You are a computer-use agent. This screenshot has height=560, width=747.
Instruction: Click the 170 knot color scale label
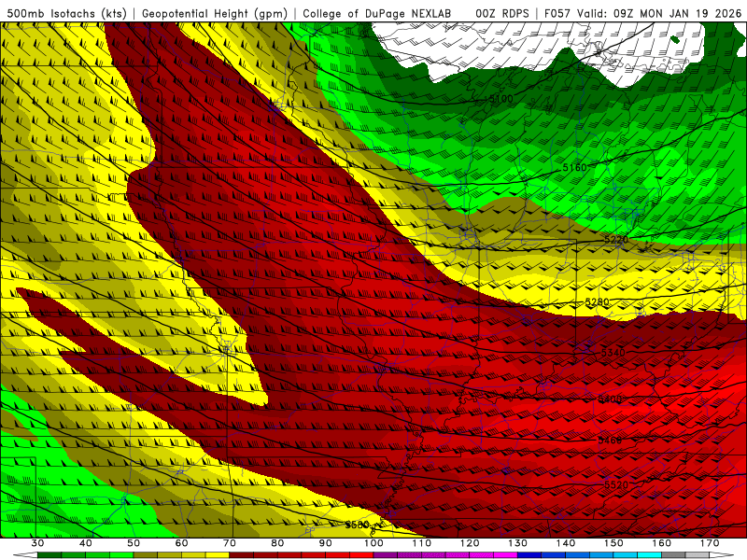point(710,543)
